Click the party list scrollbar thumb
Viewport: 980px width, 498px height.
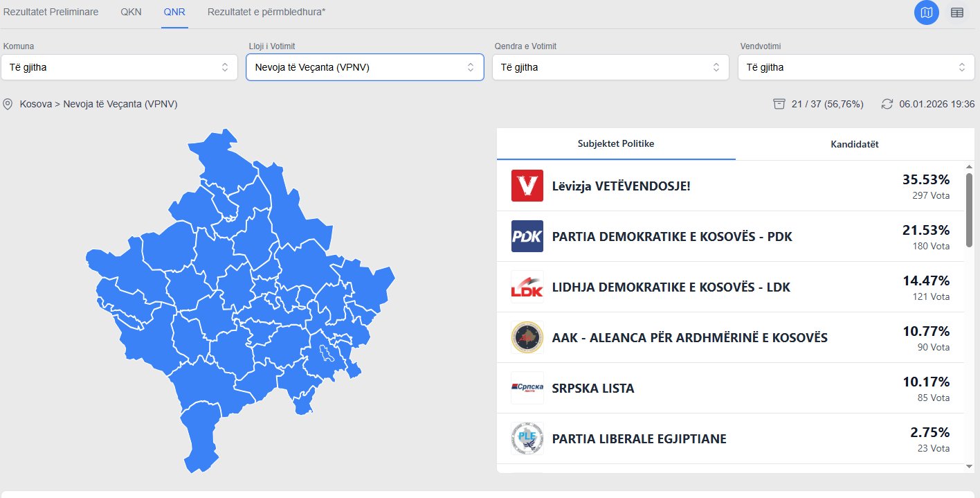click(x=969, y=209)
